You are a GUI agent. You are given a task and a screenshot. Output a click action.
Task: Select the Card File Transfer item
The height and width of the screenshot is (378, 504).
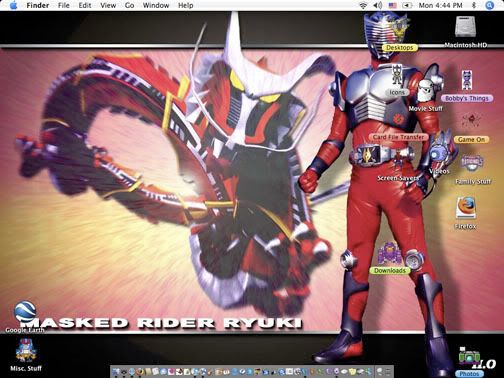click(x=398, y=137)
